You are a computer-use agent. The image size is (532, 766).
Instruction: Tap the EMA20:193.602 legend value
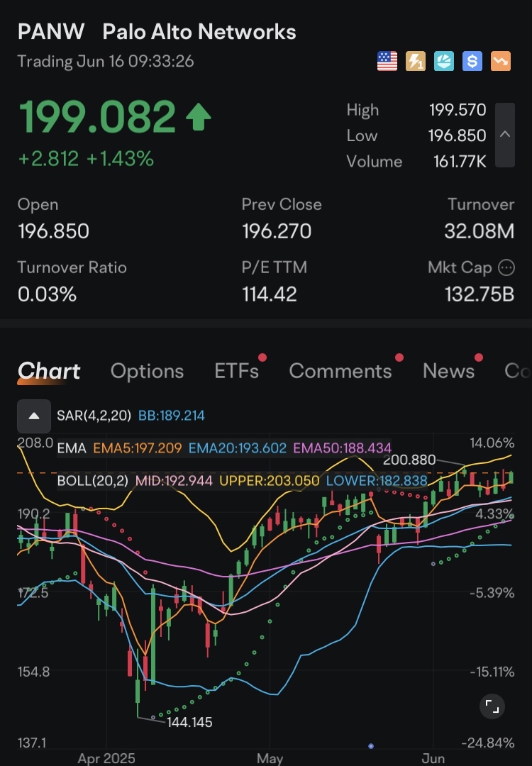238,448
